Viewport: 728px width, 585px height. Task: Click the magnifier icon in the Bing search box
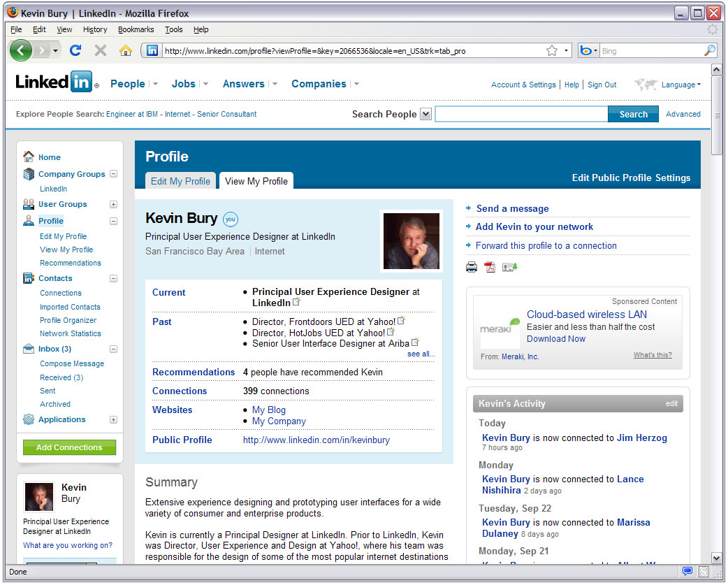(x=709, y=50)
